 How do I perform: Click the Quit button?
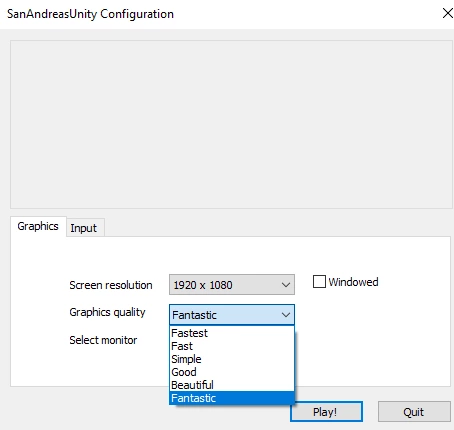click(414, 412)
